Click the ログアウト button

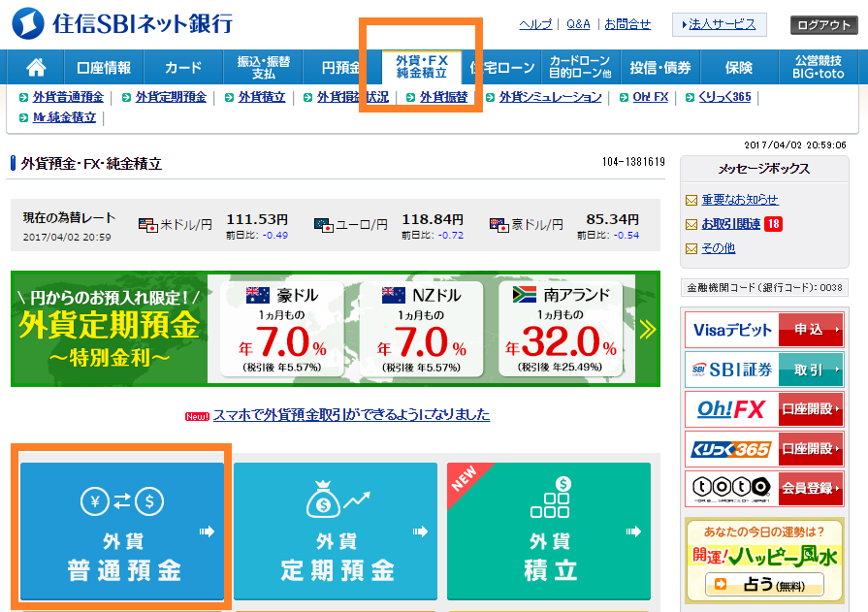click(823, 25)
